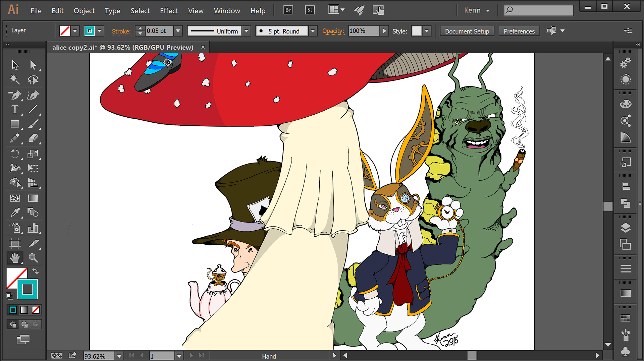Open the Uniform variable width profile dropdown

(x=246, y=31)
